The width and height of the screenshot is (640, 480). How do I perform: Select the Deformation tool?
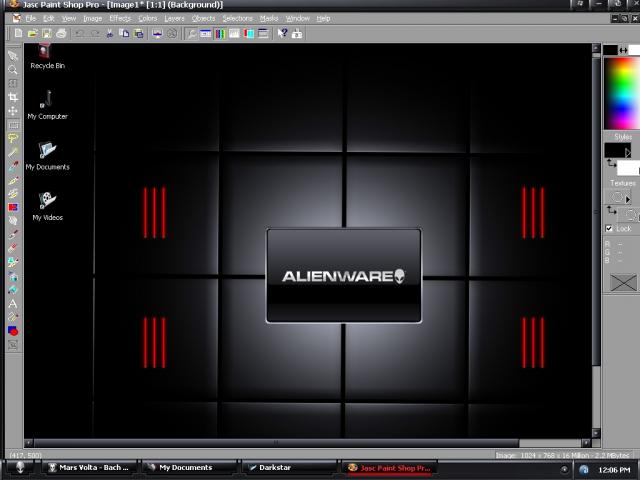pos(13,84)
